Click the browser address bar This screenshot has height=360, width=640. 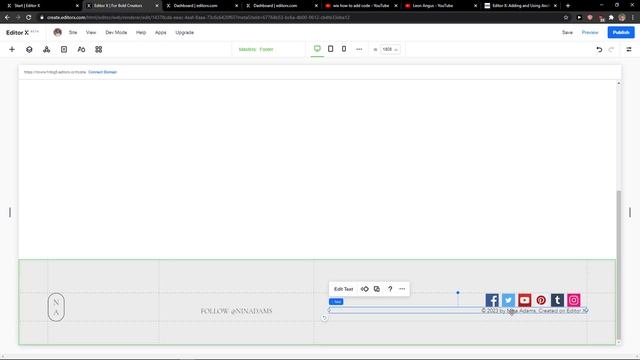300,18
